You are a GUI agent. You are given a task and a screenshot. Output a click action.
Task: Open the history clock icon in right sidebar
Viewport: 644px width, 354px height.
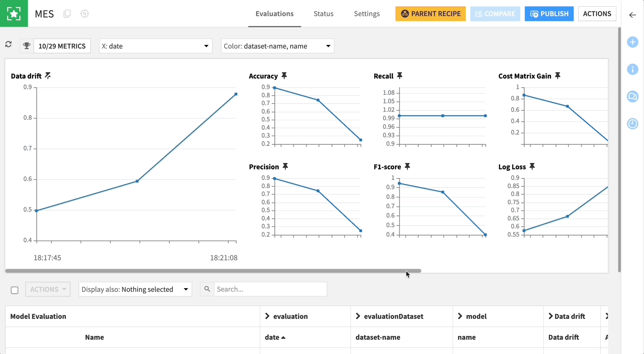(x=632, y=123)
